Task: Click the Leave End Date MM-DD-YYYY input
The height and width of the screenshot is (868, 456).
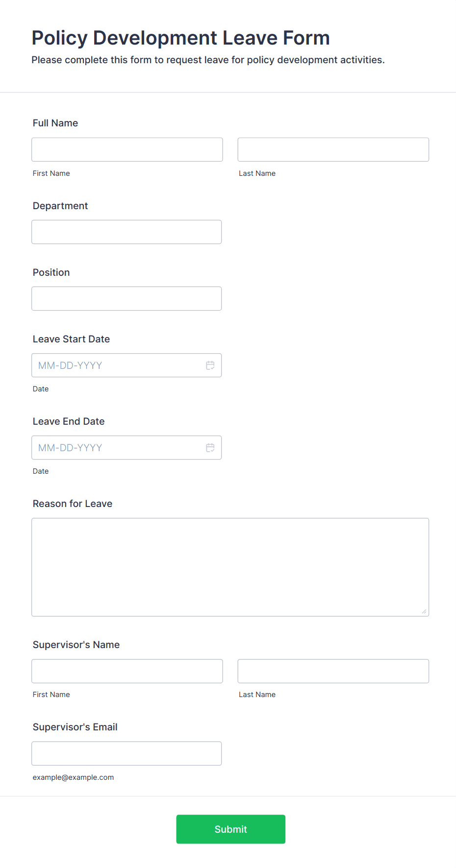Action: (x=118, y=448)
